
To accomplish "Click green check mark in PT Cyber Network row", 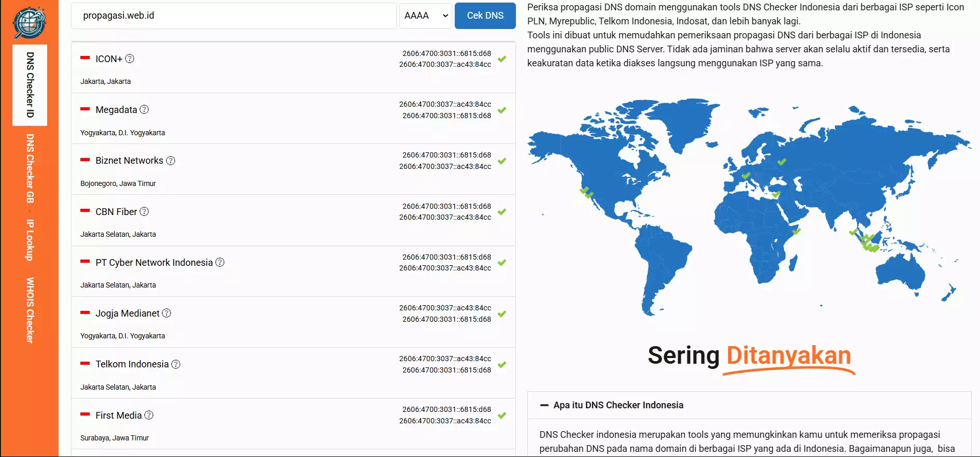I will coord(502,262).
